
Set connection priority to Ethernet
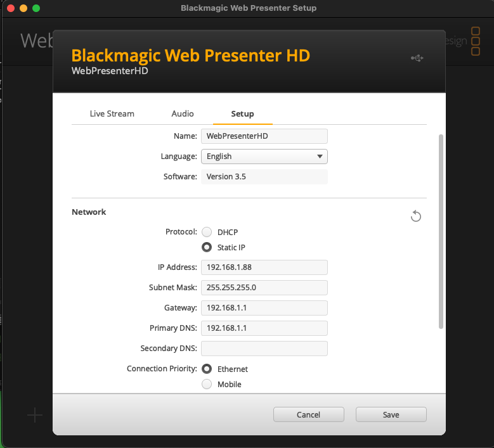click(x=207, y=369)
